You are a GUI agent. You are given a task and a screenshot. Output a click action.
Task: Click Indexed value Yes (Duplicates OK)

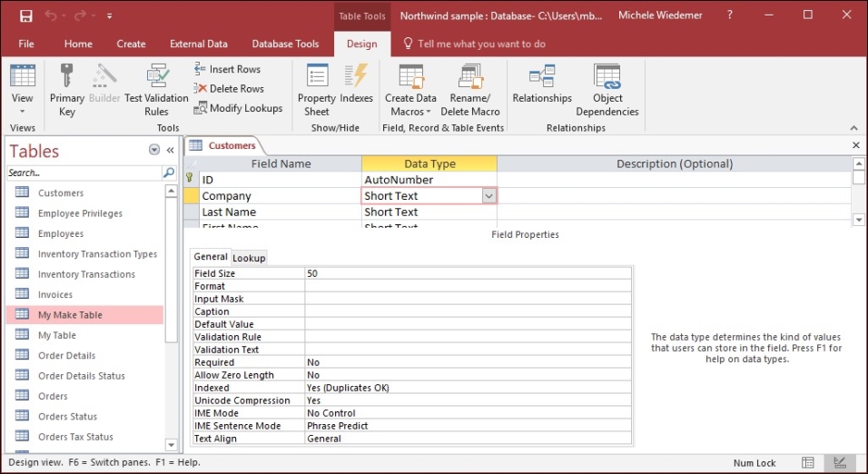(468, 388)
